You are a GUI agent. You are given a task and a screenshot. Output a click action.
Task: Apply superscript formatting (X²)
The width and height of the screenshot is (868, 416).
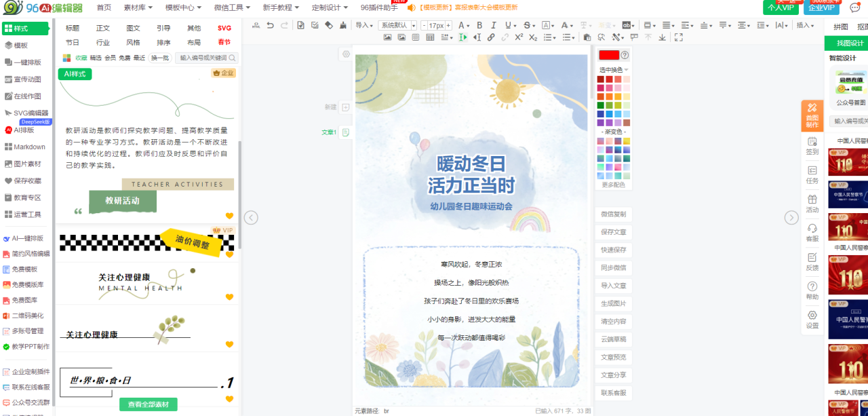pyautogui.click(x=519, y=37)
